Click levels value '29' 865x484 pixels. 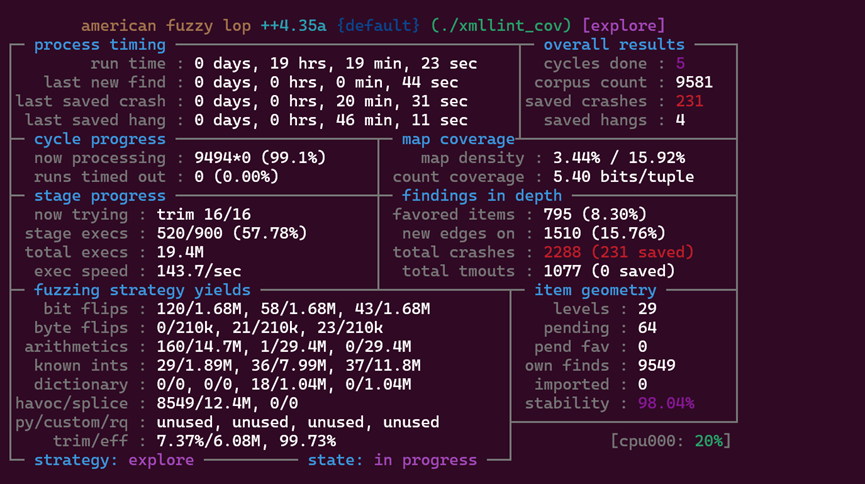coord(647,309)
